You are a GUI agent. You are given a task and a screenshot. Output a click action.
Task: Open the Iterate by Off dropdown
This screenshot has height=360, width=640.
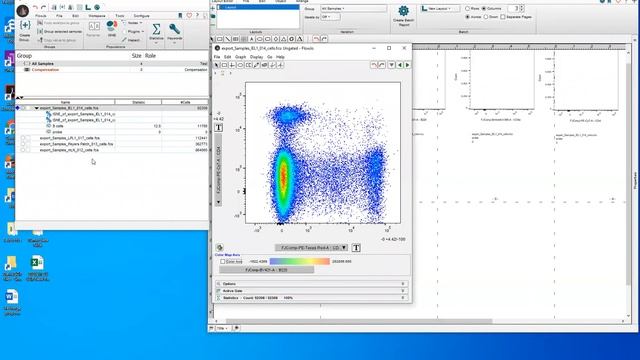[330, 17]
